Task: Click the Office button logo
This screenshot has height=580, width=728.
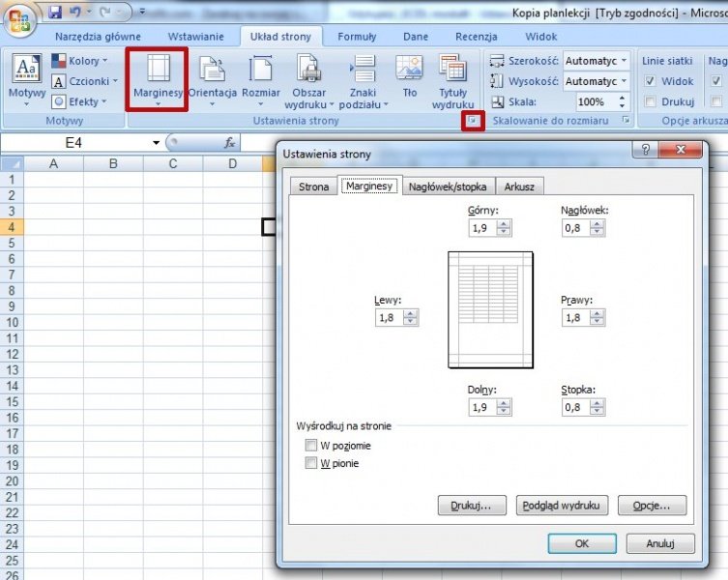Action: point(21,17)
